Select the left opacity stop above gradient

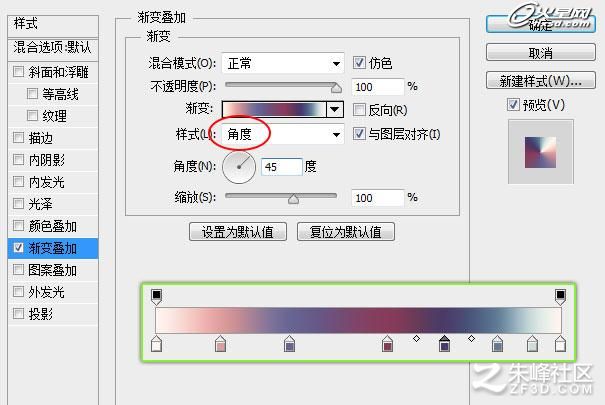(156, 296)
